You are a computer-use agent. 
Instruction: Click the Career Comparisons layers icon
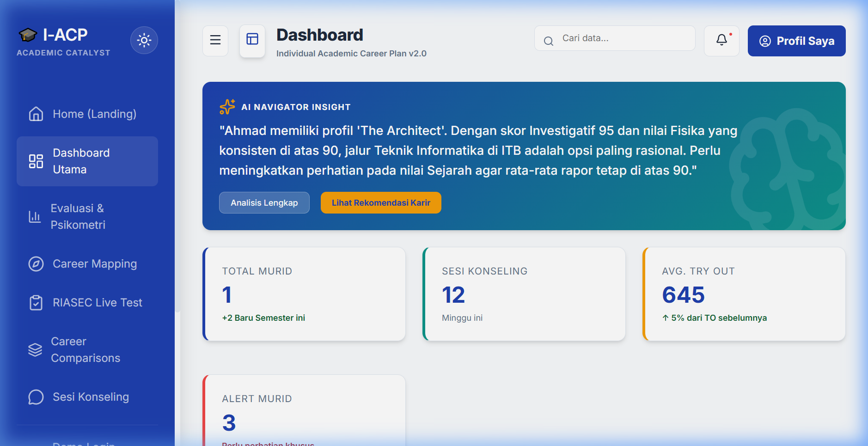pyautogui.click(x=35, y=349)
